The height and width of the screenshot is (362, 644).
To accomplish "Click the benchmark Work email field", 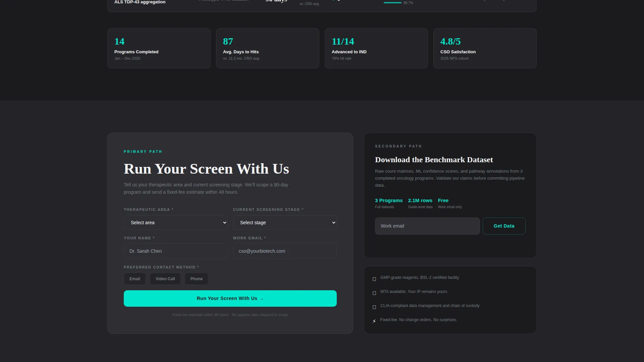I will tap(427, 226).
